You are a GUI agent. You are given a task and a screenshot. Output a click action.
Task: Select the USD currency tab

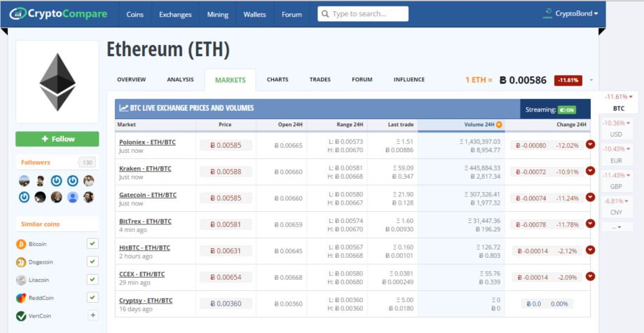click(617, 129)
